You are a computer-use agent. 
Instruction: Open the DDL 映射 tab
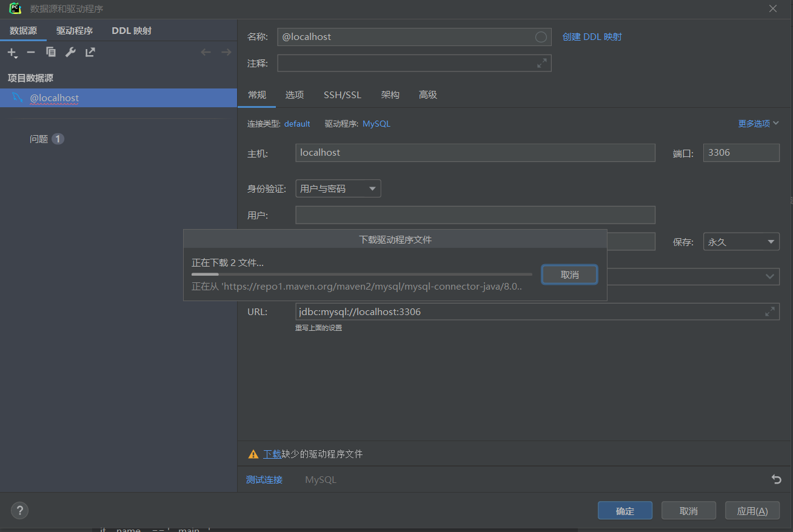[132, 31]
